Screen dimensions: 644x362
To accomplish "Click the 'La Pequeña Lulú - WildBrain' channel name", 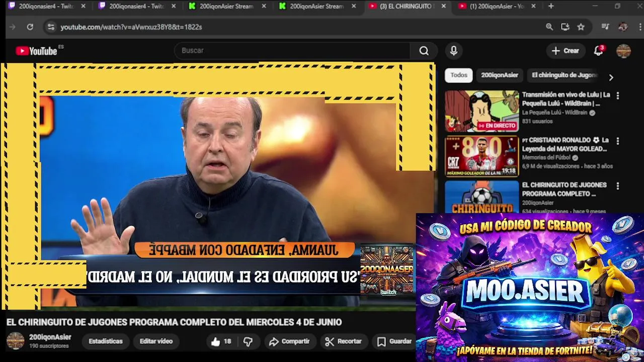I will (554, 113).
